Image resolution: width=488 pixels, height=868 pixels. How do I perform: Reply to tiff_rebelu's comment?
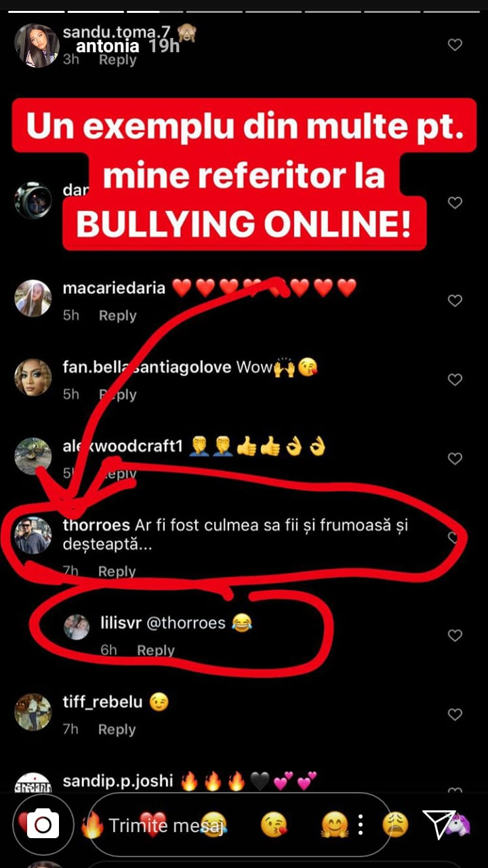point(117,730)
